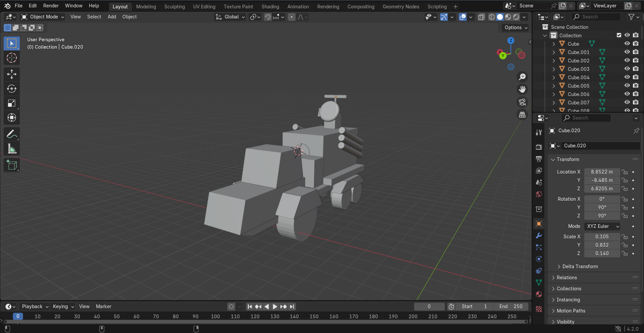
Task: Click the Scale Y value field
Action: pyautogui.click(x=602, y=245)
